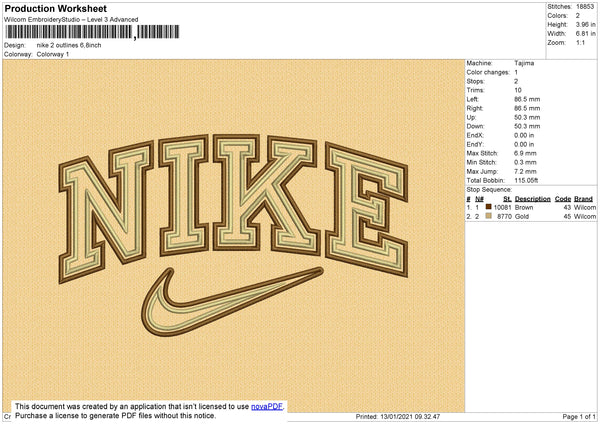Click the Max Jump value '7.2 mm'
The image size is (600, 424).
tap(525, 171)
